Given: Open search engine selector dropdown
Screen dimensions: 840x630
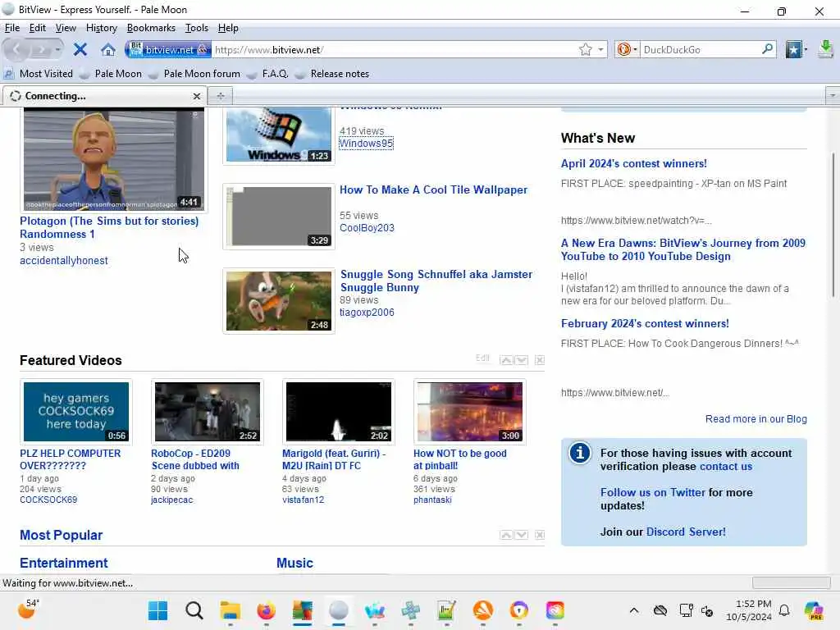Looking at the screenshot, I should coord(635,50).
